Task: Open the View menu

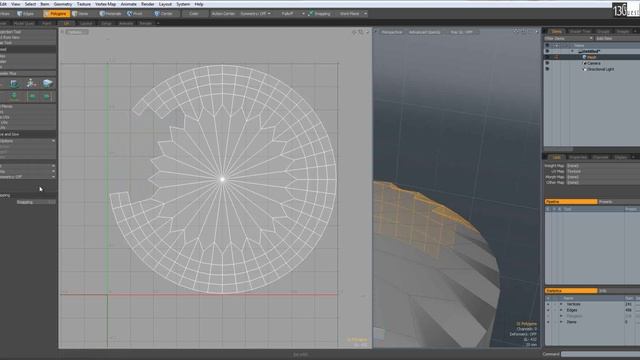Action: (16, 4)
